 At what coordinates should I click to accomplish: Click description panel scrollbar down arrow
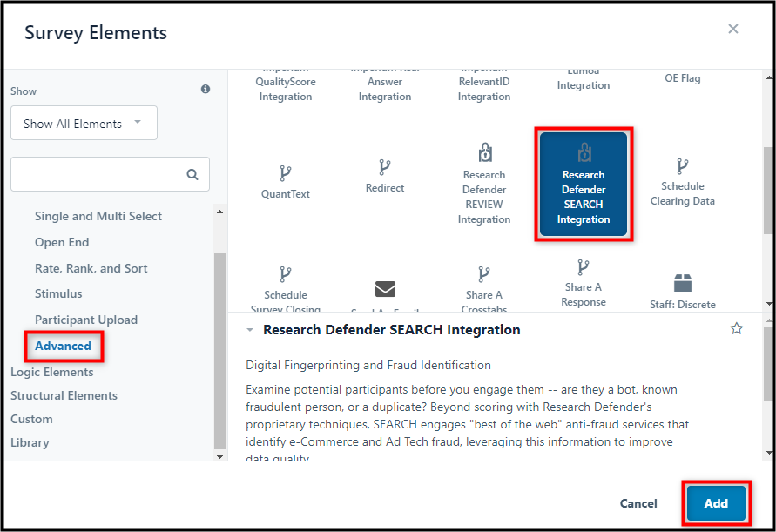[768, 452]
